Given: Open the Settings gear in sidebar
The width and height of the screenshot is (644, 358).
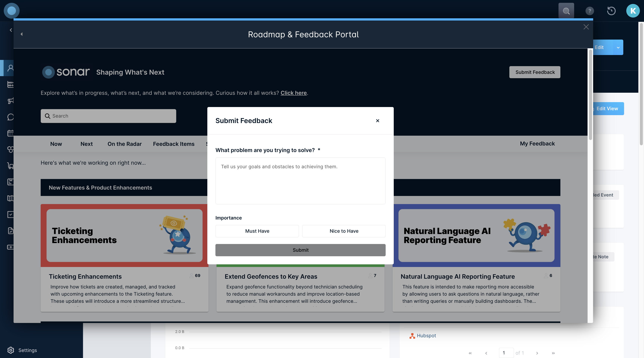Looking at the screenshot, I should pyautogui.click(x=11, y=350).
